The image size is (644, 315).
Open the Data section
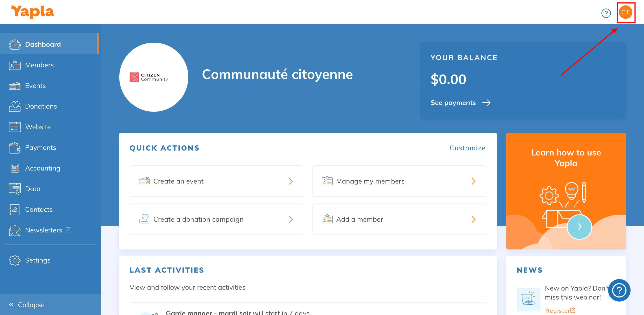click(33, 189)
